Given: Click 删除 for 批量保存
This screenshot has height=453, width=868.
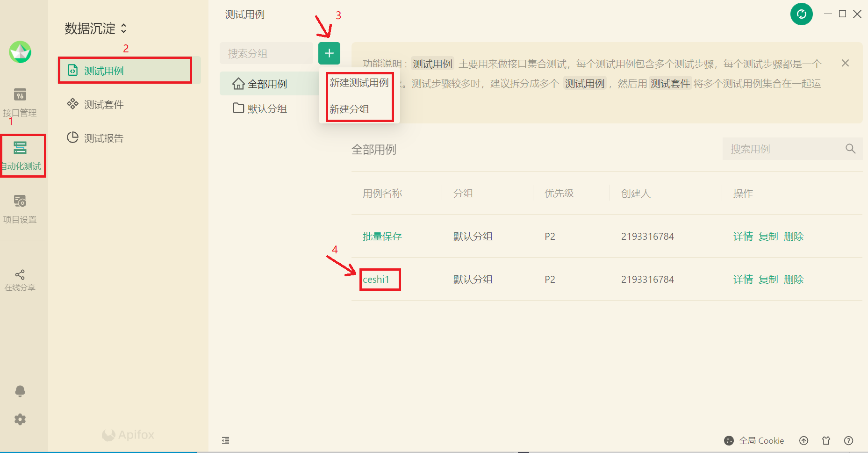Looking at the screenshot, I should pos(794,236).
